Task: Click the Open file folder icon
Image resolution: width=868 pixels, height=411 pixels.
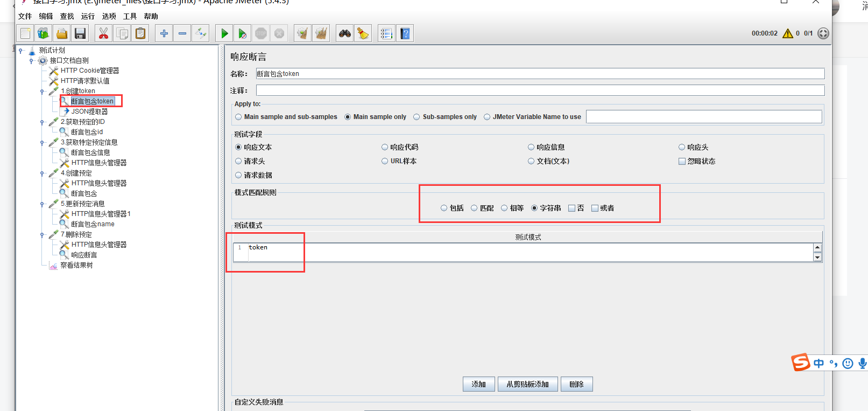Action: pyautogui.click(x=62, y=33)
